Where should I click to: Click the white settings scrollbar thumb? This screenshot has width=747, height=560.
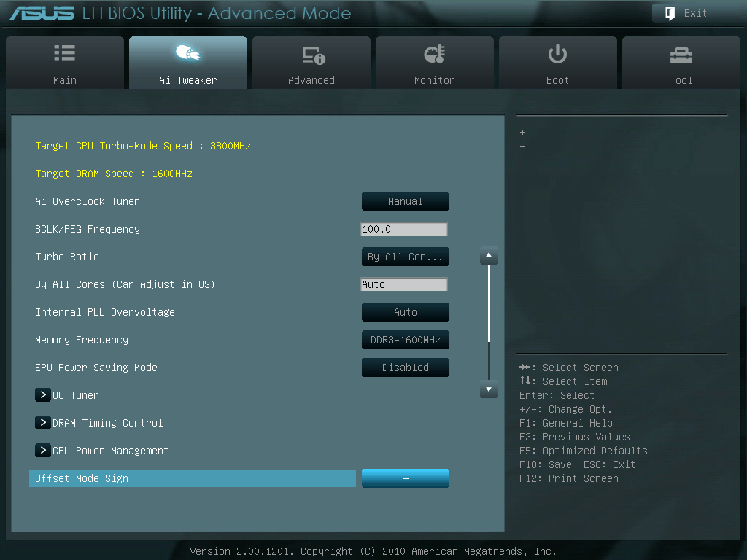click(x=489, y=304)
